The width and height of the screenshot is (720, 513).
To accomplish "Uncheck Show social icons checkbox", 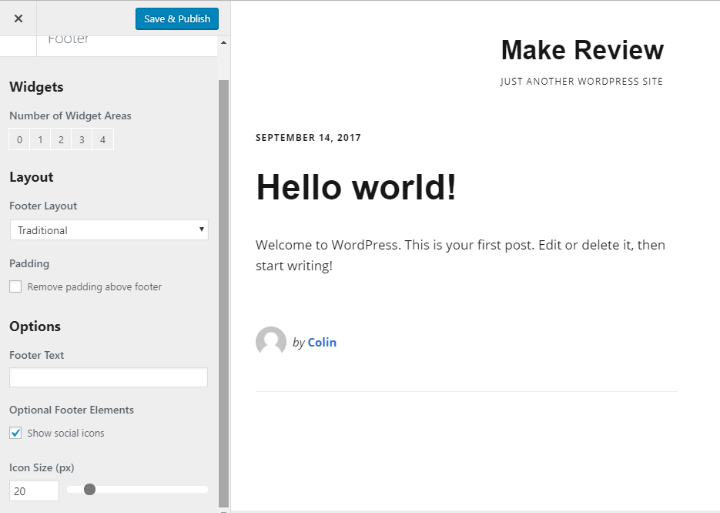I will pyautogui.click(x=16, y=433).
